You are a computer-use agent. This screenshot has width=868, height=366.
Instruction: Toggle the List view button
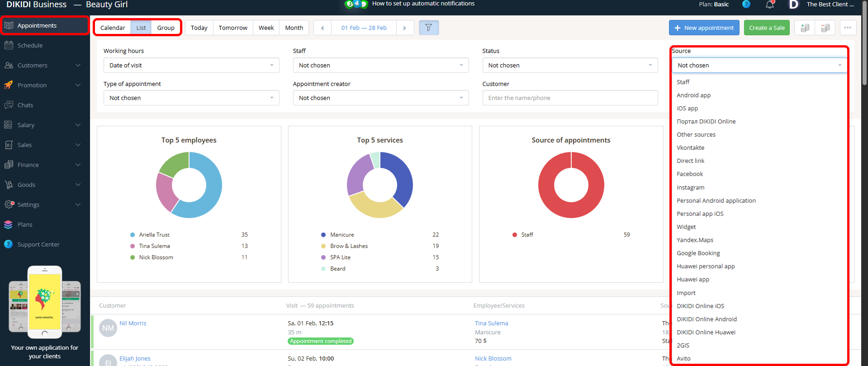pyautogui.click(x=141, y=28)
